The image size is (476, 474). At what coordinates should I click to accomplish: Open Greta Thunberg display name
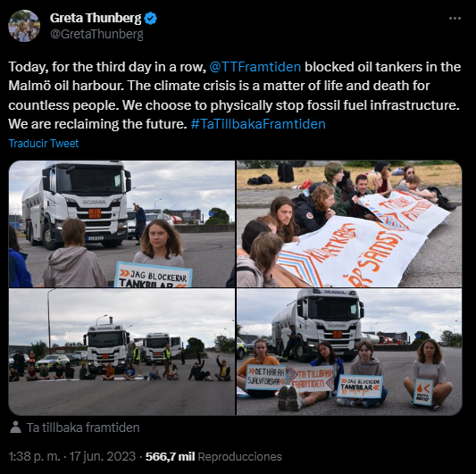pos(96,18)
